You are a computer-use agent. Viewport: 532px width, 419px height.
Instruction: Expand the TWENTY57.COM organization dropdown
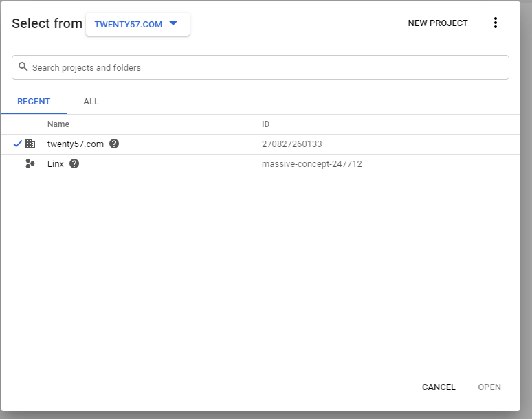pos(137,25)
